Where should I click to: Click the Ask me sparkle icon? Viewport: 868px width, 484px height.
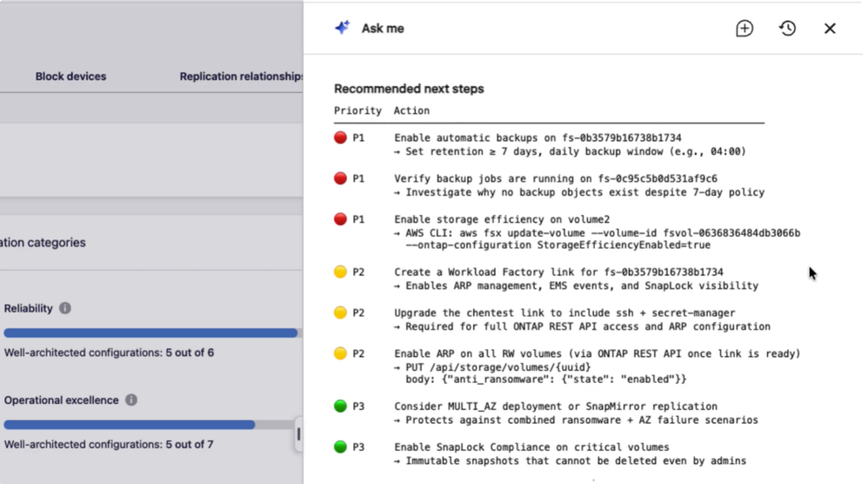[x=343, y=28]
